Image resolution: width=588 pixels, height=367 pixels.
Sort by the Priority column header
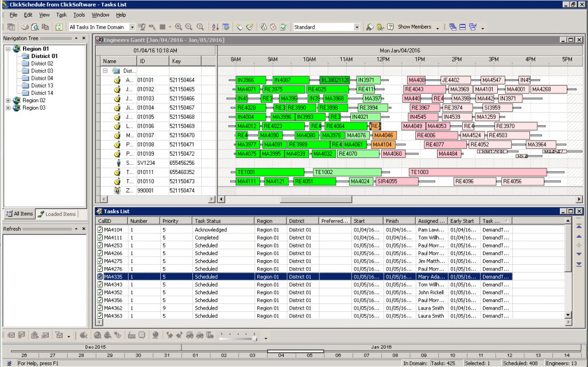176,221
